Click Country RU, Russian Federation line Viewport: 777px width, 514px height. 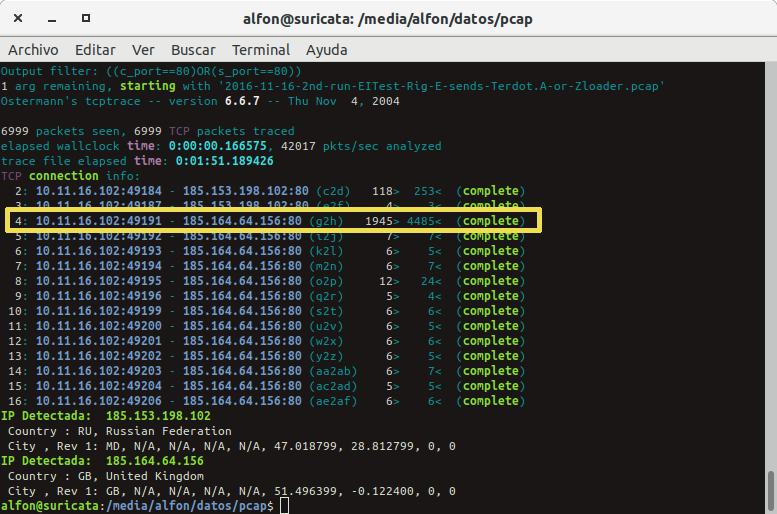(x=120, y=431)
